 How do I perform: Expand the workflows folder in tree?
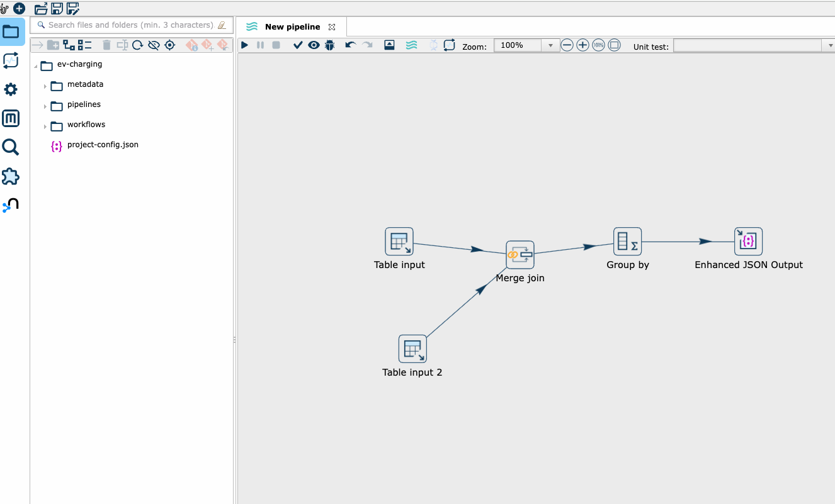click(x=45, y=126)
